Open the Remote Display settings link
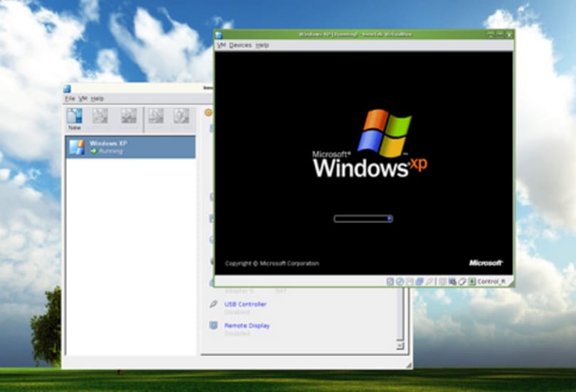This screenshot has height=392, width=576. tap(247, 326)
